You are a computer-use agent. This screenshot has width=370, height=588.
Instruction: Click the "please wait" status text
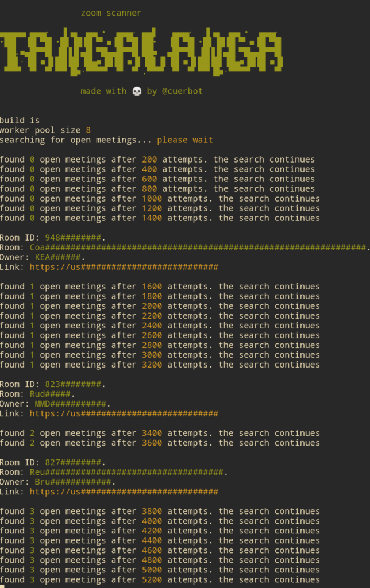(185, 140)
